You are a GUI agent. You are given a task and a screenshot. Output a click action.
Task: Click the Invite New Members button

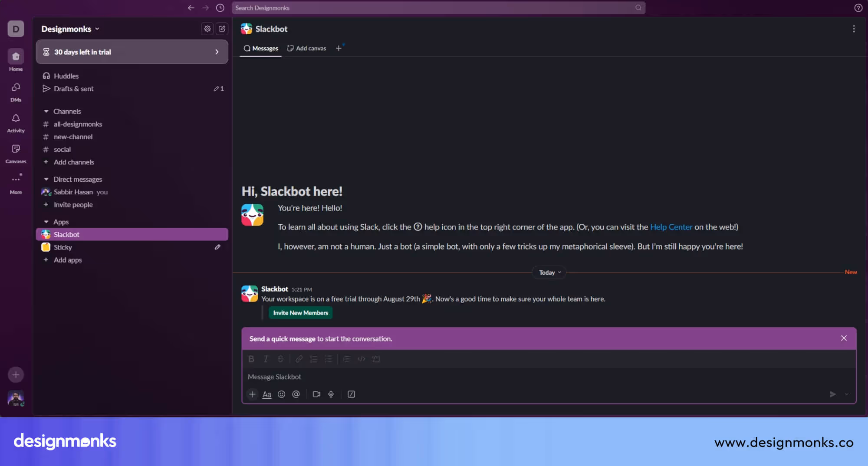click(300, 313)
